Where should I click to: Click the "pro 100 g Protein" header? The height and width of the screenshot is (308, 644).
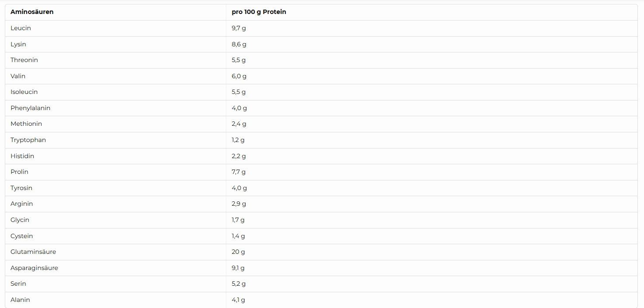259,12
